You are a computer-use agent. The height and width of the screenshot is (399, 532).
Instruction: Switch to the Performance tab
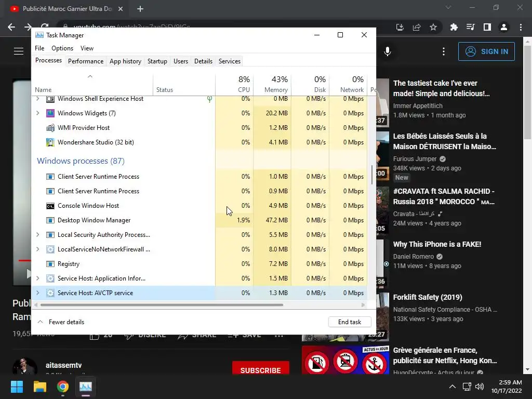pyautogui.click(x=86, y=61)
